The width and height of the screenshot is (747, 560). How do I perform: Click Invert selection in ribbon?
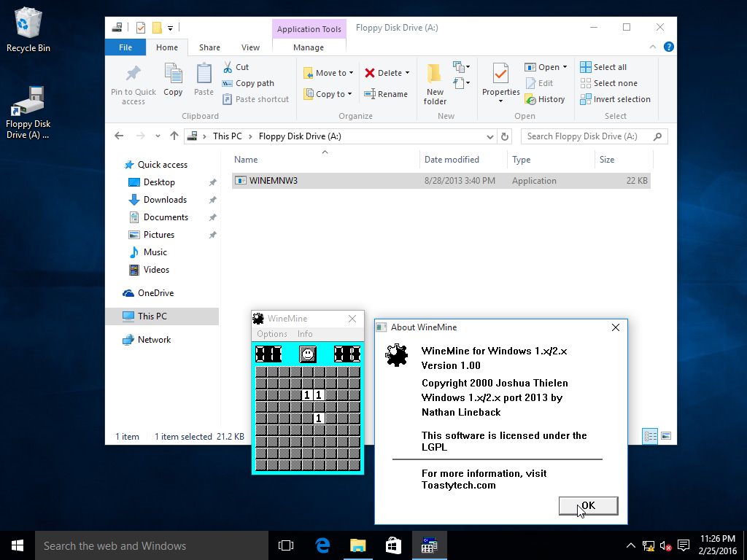point(615,99)
